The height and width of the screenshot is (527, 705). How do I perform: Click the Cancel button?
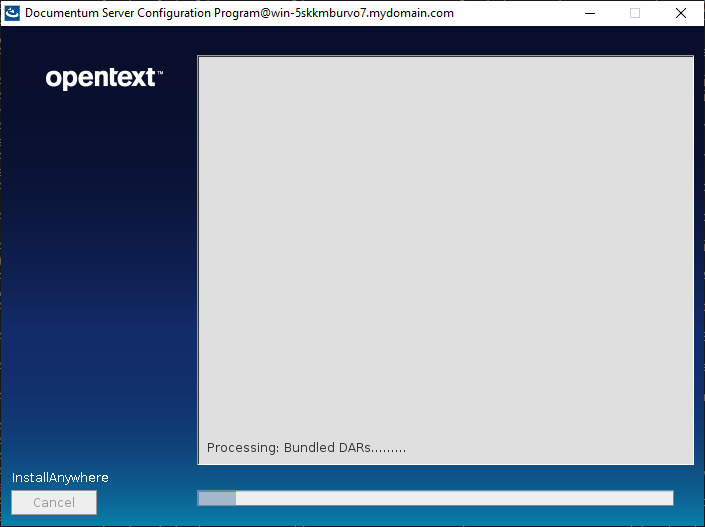[x=54, y=502]
